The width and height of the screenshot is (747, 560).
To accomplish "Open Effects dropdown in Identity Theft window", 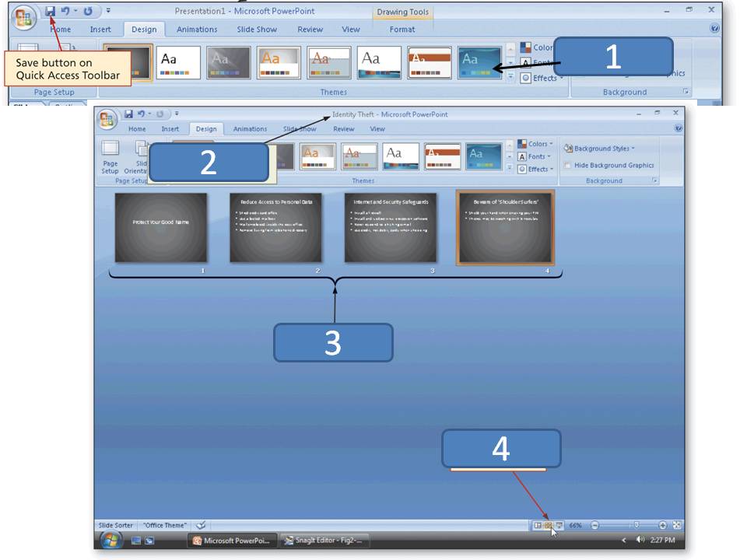I will 535,169.
